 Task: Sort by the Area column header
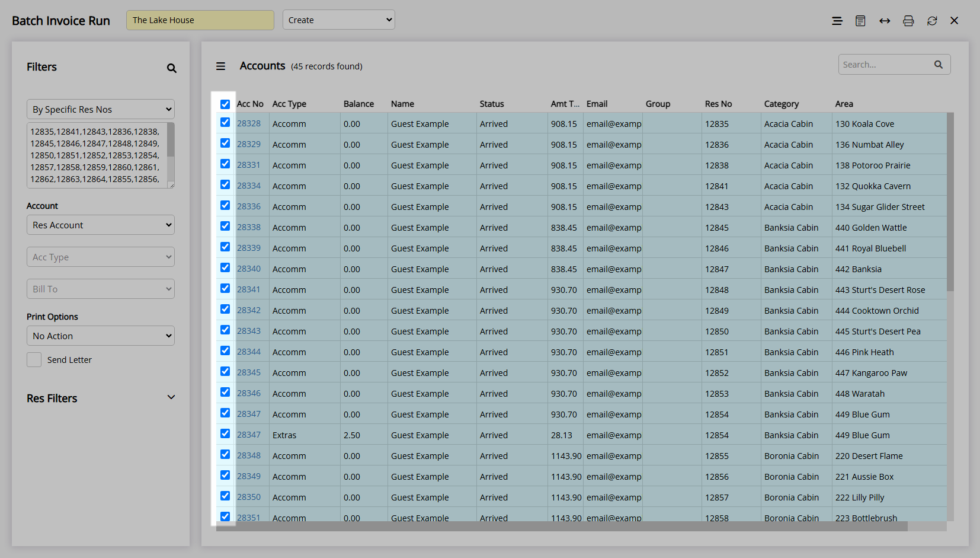844,104
